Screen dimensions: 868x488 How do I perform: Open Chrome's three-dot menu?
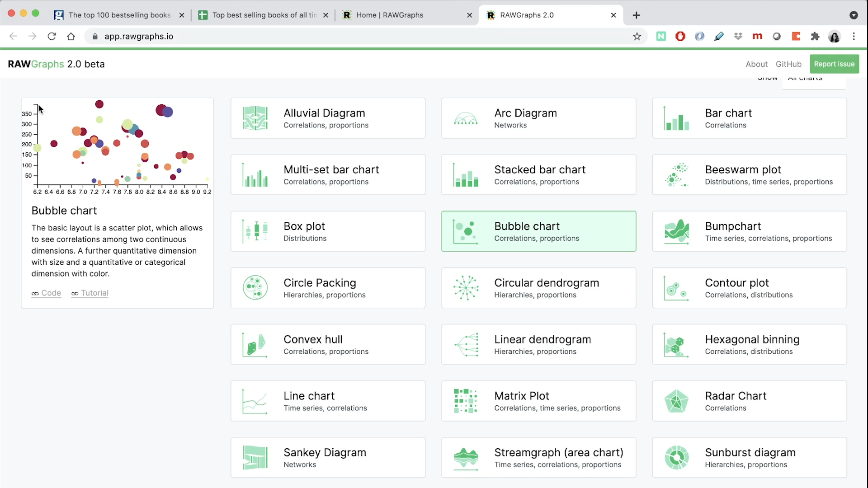854,36
